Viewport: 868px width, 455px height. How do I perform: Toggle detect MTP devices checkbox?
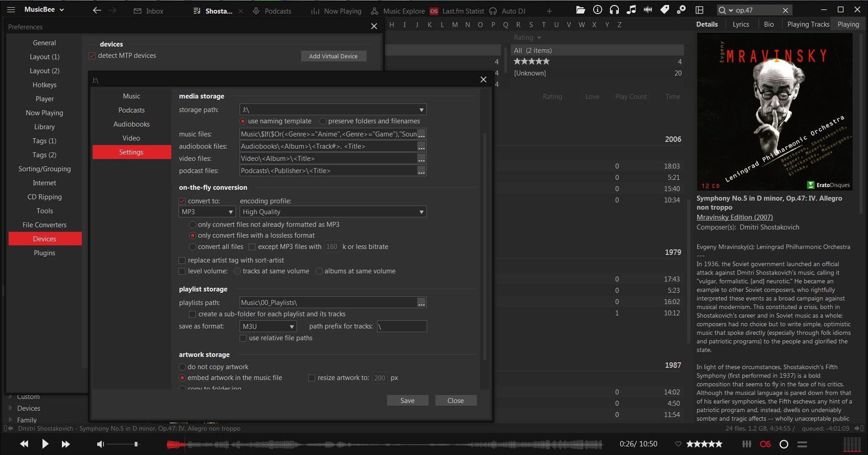[92, 56]
